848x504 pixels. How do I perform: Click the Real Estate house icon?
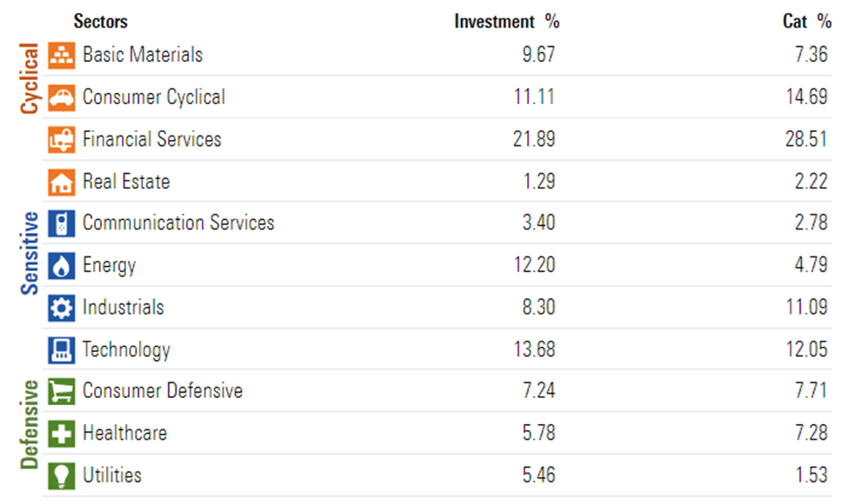point(61,182)
